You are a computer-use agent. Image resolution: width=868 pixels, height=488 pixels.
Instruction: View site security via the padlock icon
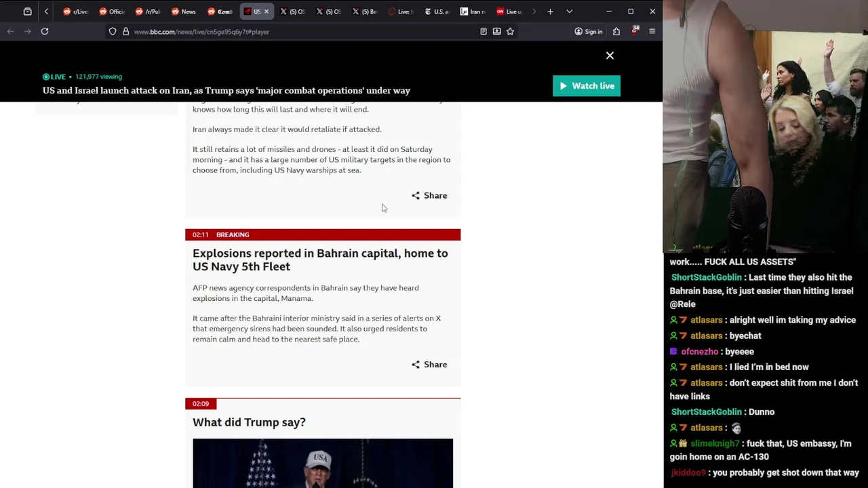pos(125,31)
